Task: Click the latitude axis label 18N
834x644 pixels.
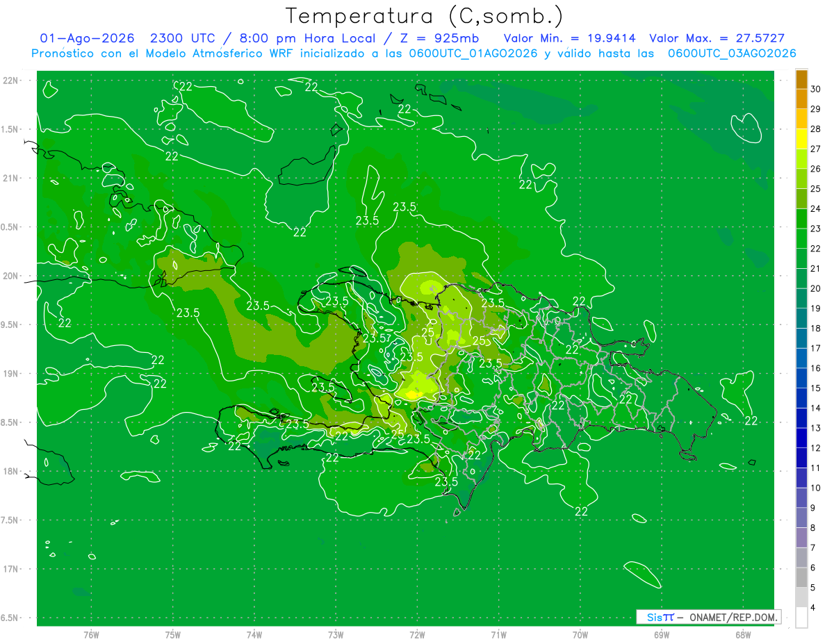Action: pyautogui.click(x=10, y=471)
